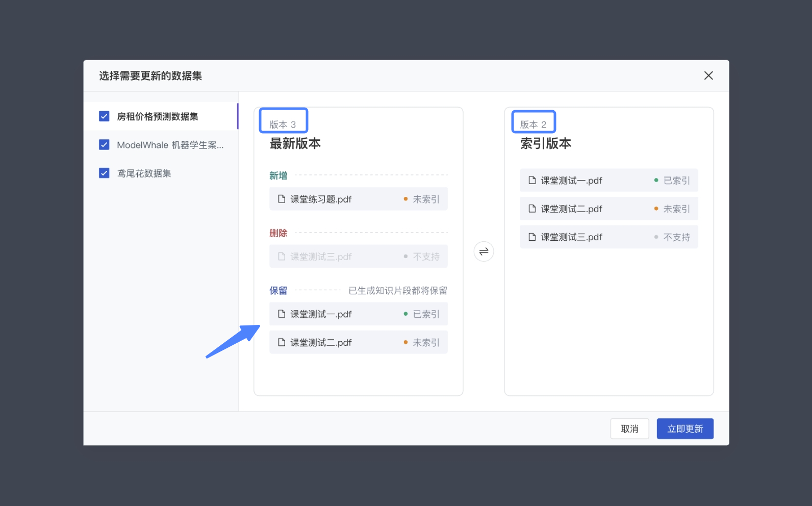Click file icon of 课堂测试二.pdf in 保留 section
Image resolution: width=812 pixels, height=506 pixels.
[282, 342]
